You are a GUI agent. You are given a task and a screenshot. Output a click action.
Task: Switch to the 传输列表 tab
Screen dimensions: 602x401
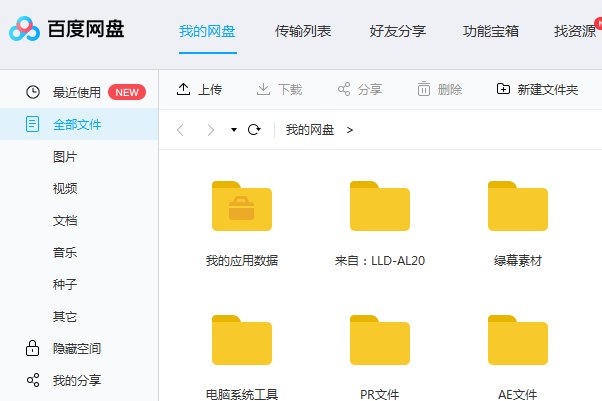coord(303,31)
